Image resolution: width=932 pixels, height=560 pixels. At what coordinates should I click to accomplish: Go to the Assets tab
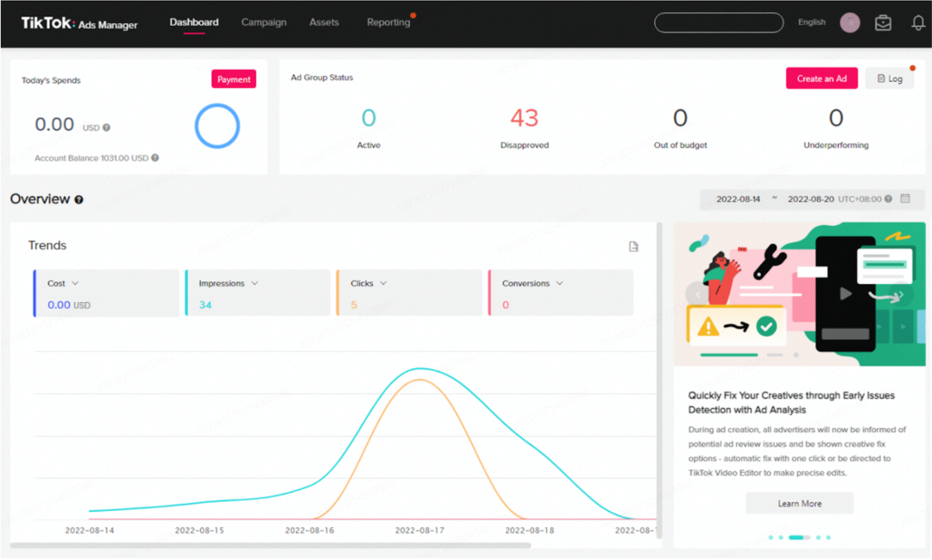click(x=324, y=22)
